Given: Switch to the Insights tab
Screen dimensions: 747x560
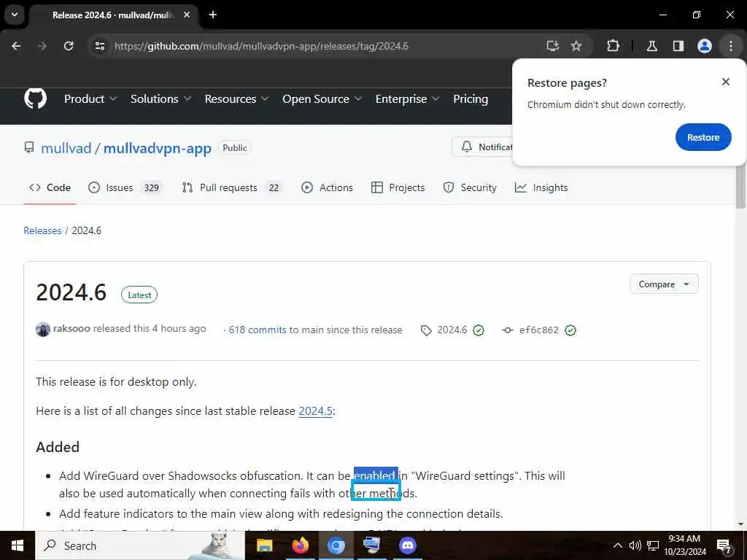Looking at the screenshot, I should click(542, 187).
